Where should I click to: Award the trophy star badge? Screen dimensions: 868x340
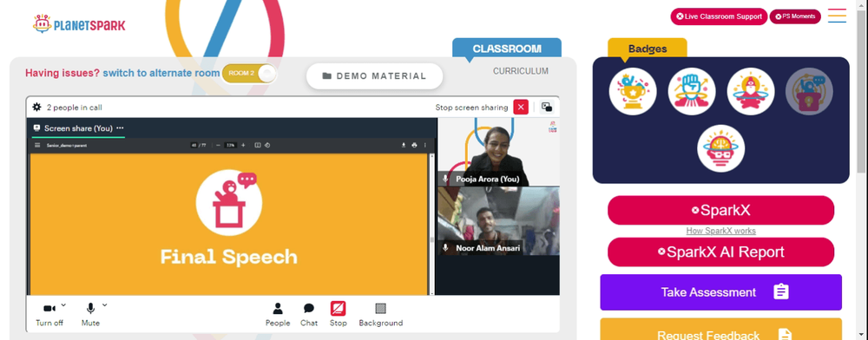(x=633, y=91)
